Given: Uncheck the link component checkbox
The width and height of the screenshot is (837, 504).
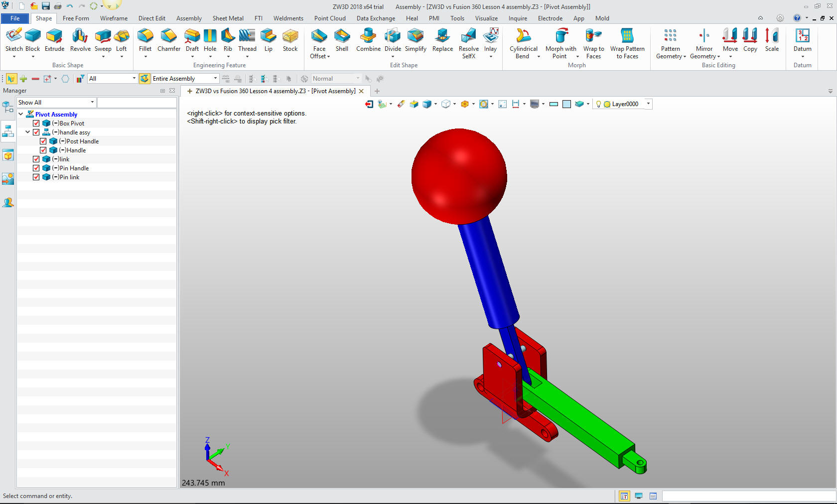Looking at the screenshot, I should (36, 159).
